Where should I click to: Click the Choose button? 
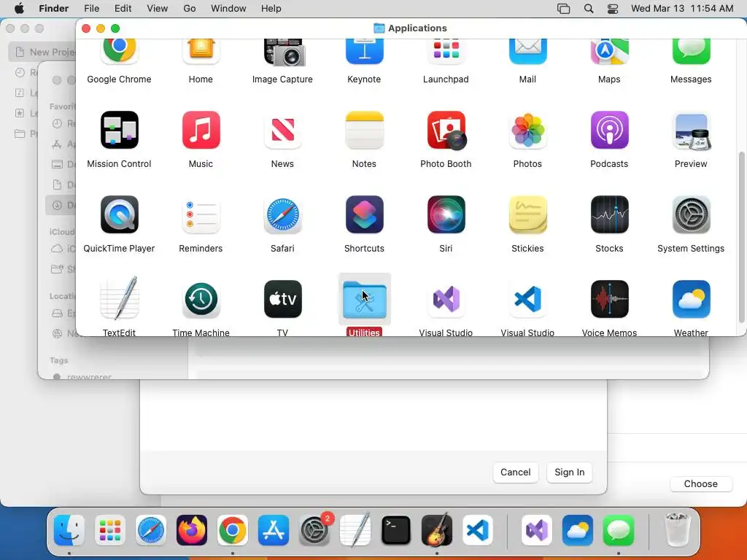point(700,484)
